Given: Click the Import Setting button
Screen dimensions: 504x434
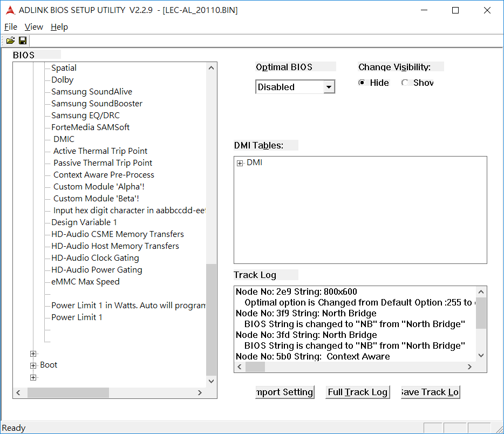Looking at the screenshot, I should [x=285, y=392].
